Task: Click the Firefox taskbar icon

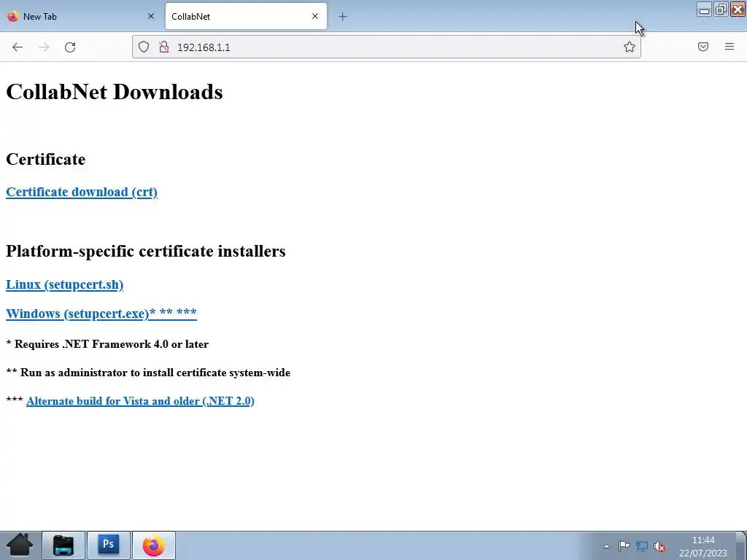Action: click(153, 545)
